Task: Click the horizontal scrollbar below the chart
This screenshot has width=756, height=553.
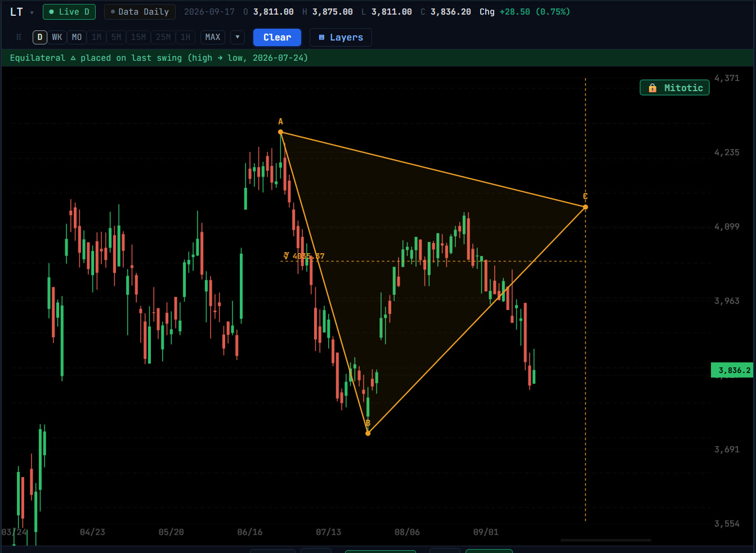Action: (x=606, y=540)
